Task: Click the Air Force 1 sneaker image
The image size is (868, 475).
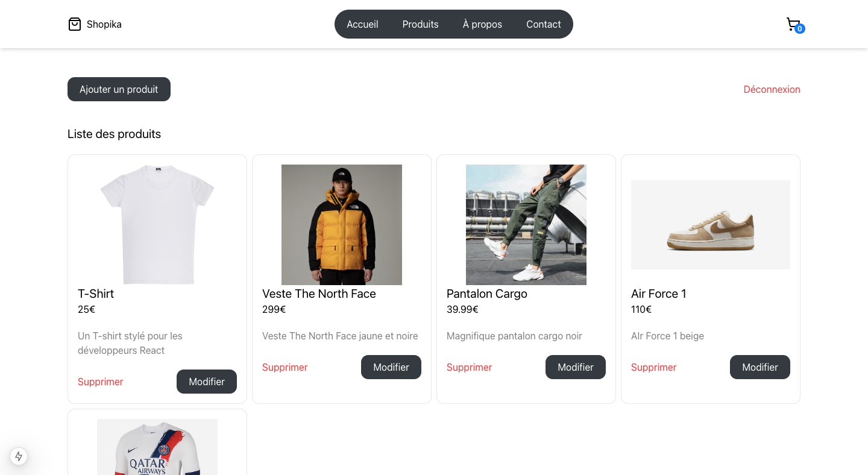Action: click(711, 225)
